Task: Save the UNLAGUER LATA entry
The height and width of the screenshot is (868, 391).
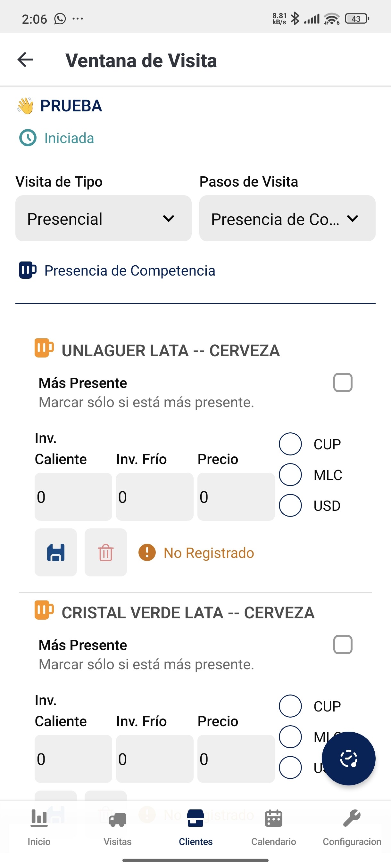Action: (56, 552)
